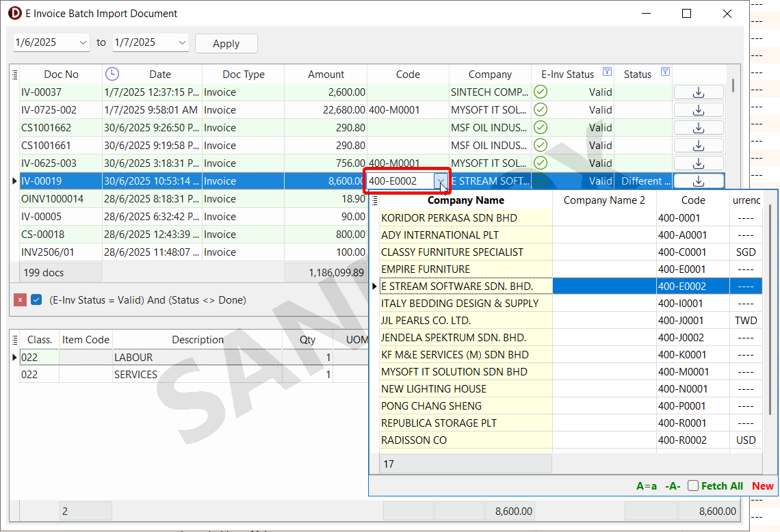Sort documents by the Amount column header

[326, 75]
